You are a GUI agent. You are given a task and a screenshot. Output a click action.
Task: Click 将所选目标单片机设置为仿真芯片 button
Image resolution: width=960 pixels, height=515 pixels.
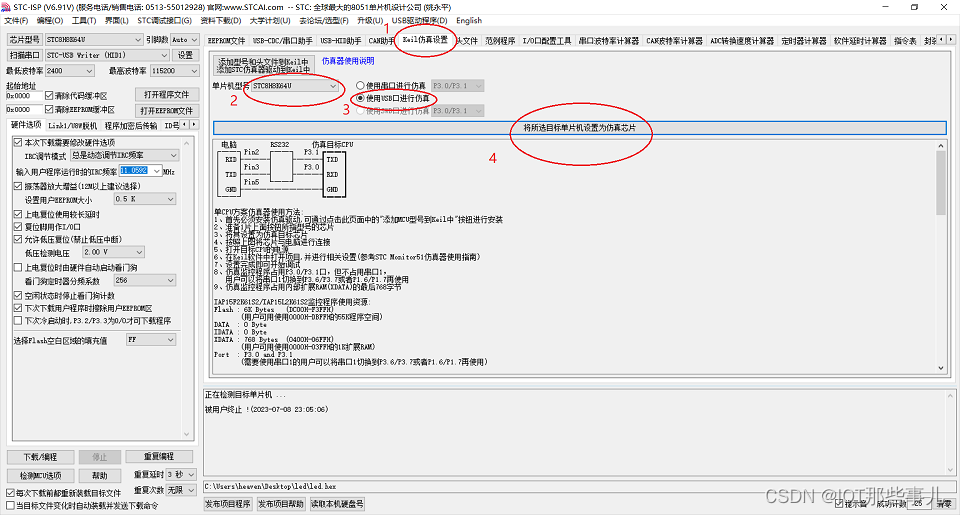pyautogui.click(x=579, y=128)
